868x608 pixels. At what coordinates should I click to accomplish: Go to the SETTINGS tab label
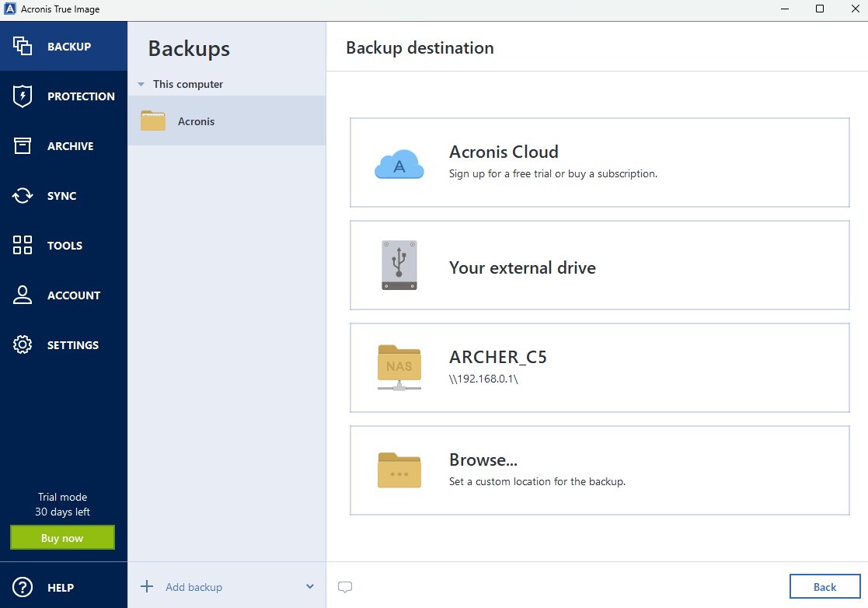click(x=72, y=345)
